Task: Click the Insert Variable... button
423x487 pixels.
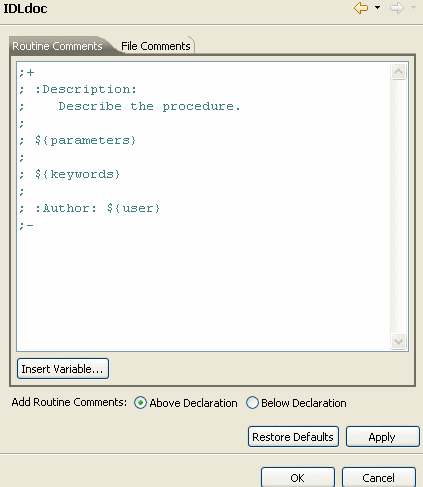Action: point(63,369)
